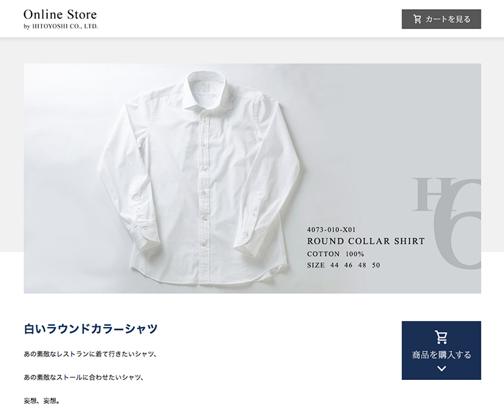Click size 48 in the banner
The width and height of the screenshot is (504, 420).
click(362, 266)
